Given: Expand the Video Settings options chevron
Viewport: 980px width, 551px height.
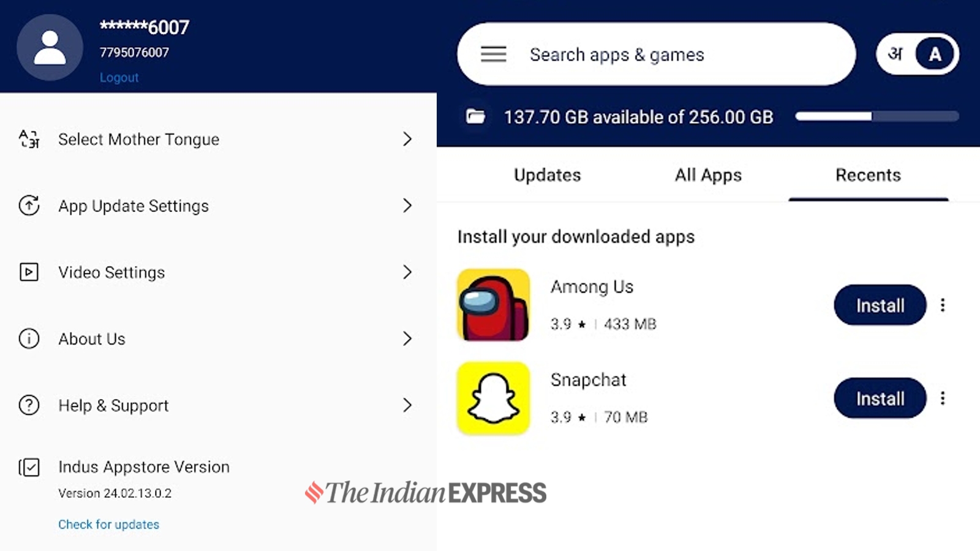Looking at the screenshot, I should click(x=408, y=272).
